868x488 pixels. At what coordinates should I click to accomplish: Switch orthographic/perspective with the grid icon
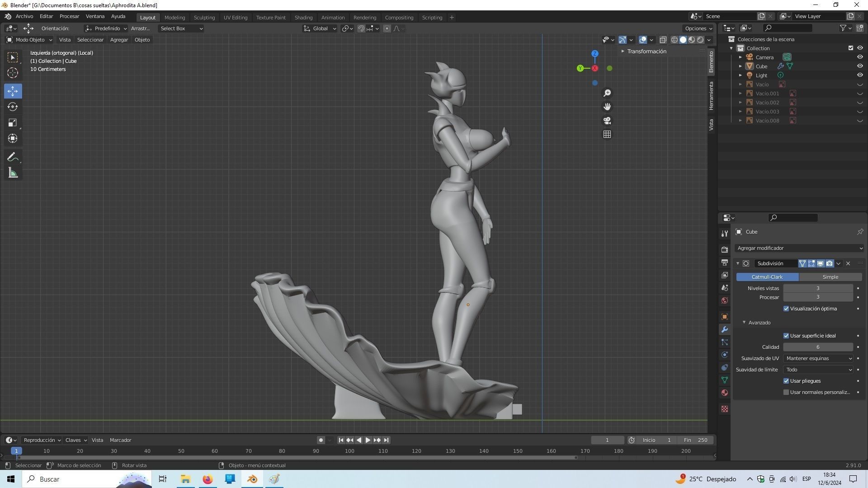pos(607,135)
